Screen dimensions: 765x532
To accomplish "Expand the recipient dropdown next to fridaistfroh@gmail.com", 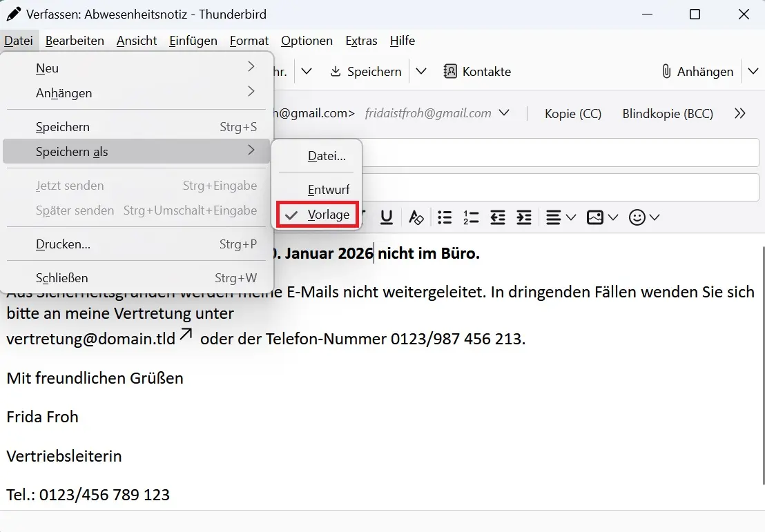I will point(504,112).
